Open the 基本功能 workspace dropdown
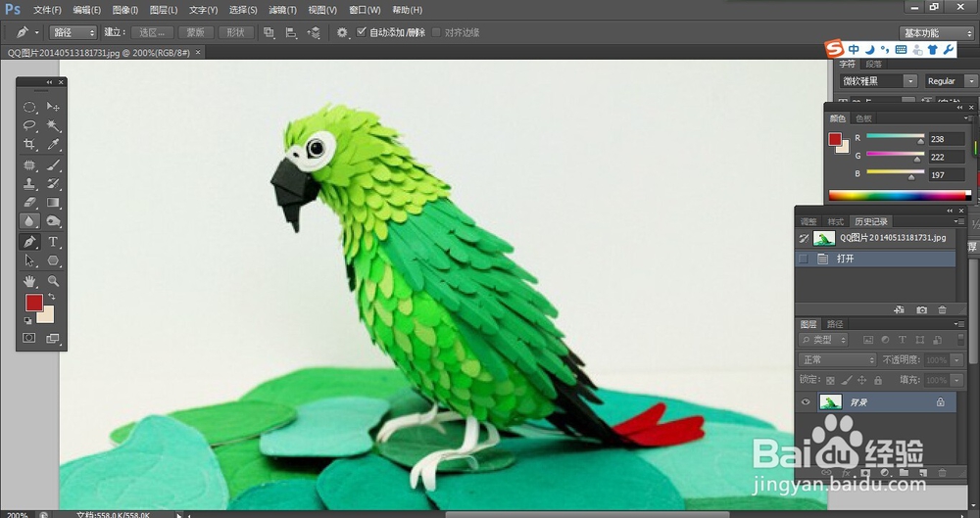 pyautogui.click(x=937, y=33)
